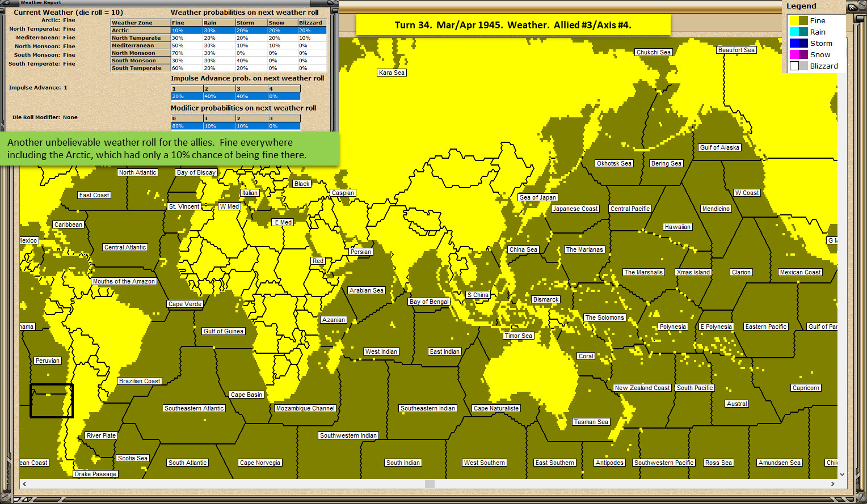Select the Arctic row in weather table

point(218,31)
